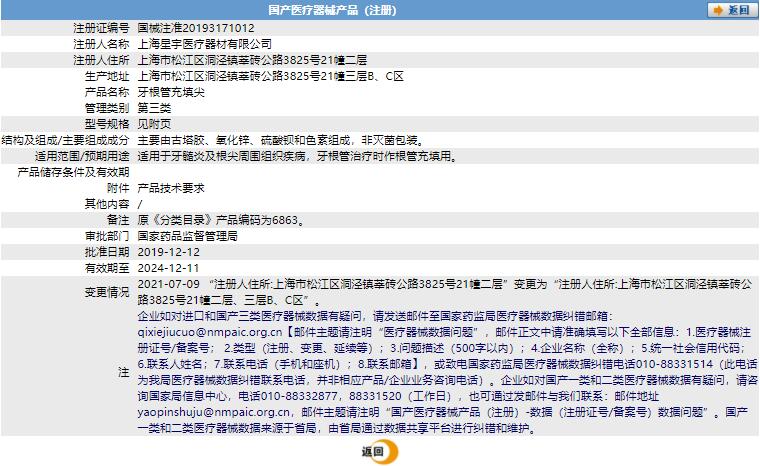The image size is (760, 466).
Task: Click the bottom 返回 link text
Action: pos(372,452)
